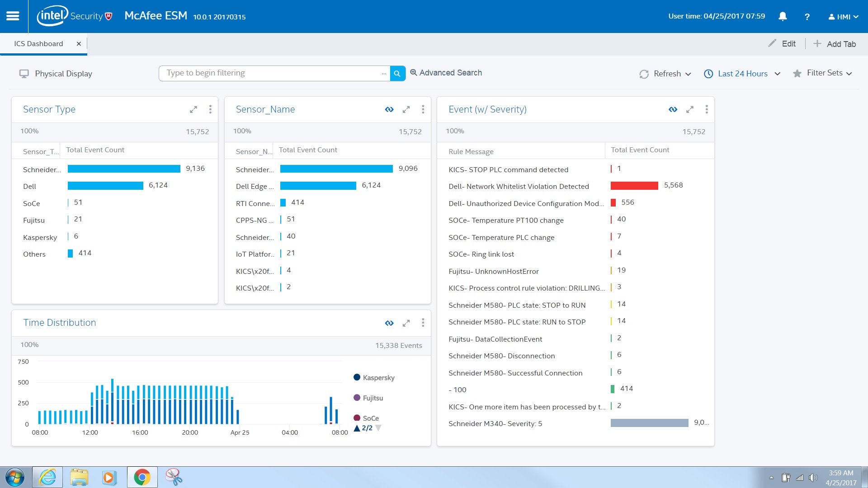The height and width of the screenshot is (488, 868).
Task: Click the Refresh icon
Action: click(x=644, y=74)
